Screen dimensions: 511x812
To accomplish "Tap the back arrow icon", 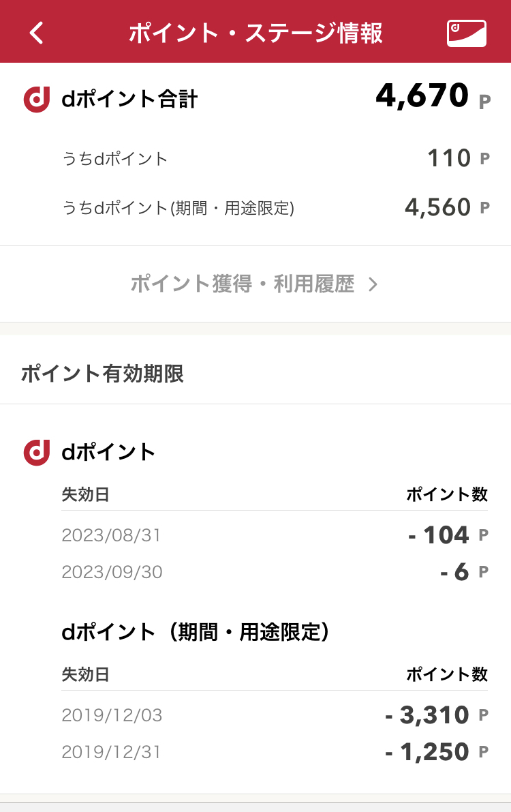I will coord(37,33).
